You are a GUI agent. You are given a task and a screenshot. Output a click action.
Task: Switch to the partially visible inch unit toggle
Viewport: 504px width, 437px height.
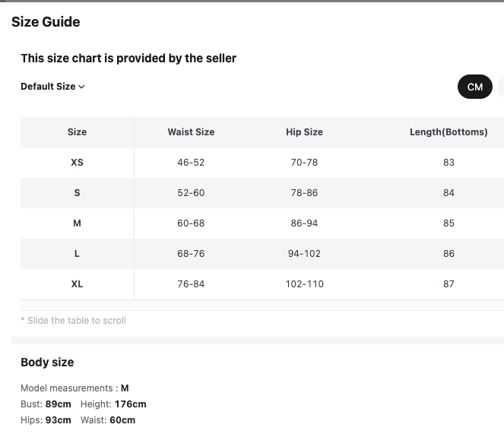point(501,87)
